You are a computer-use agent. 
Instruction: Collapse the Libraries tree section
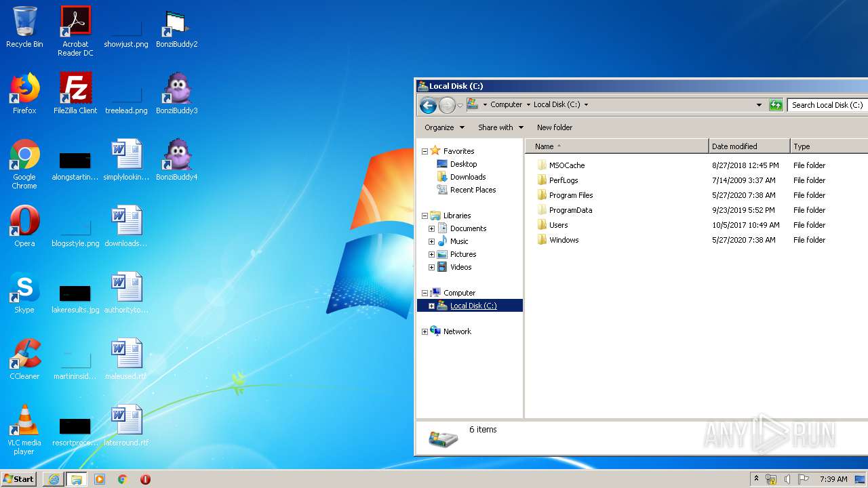[425, 216]
